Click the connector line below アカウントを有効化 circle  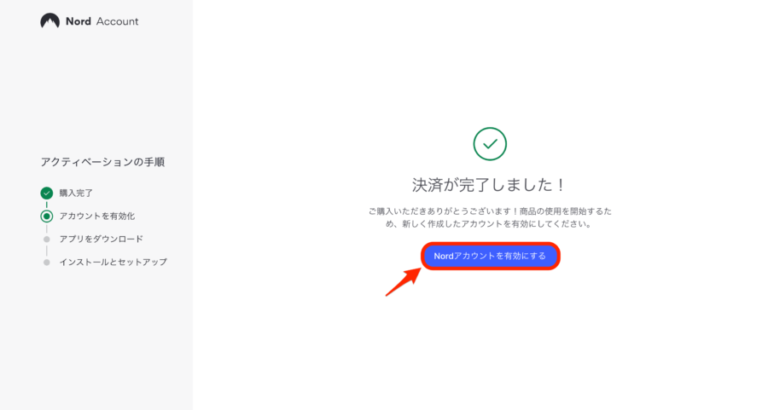coord(47,228)
